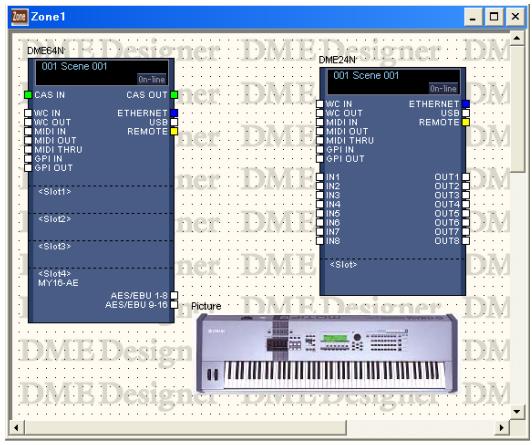This screenshot has height=445, width=532.
Task: Select the Yamaha keyboard picture
Action: 327,353
